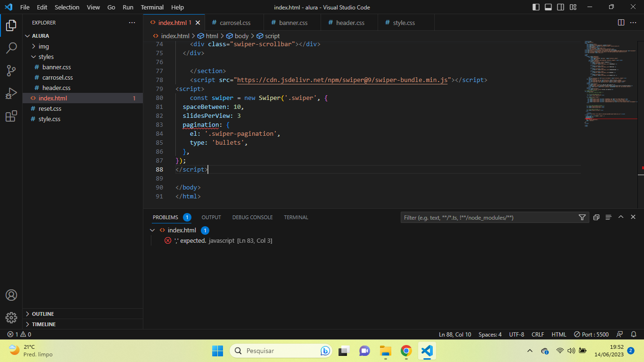This screenshot has width=644, height=362.
Task: Switch to banner.css tab
Action: (x=292, y=23)
